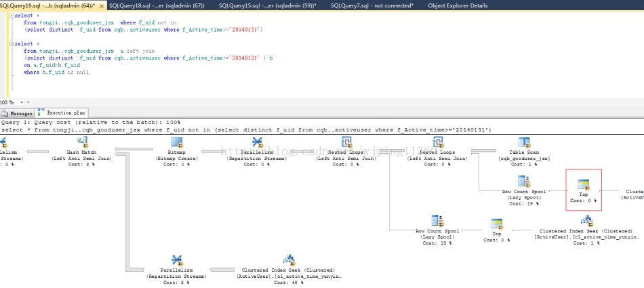Click 'Query 1: Query cost' header text
644x288 pixels.
point(91,123)
